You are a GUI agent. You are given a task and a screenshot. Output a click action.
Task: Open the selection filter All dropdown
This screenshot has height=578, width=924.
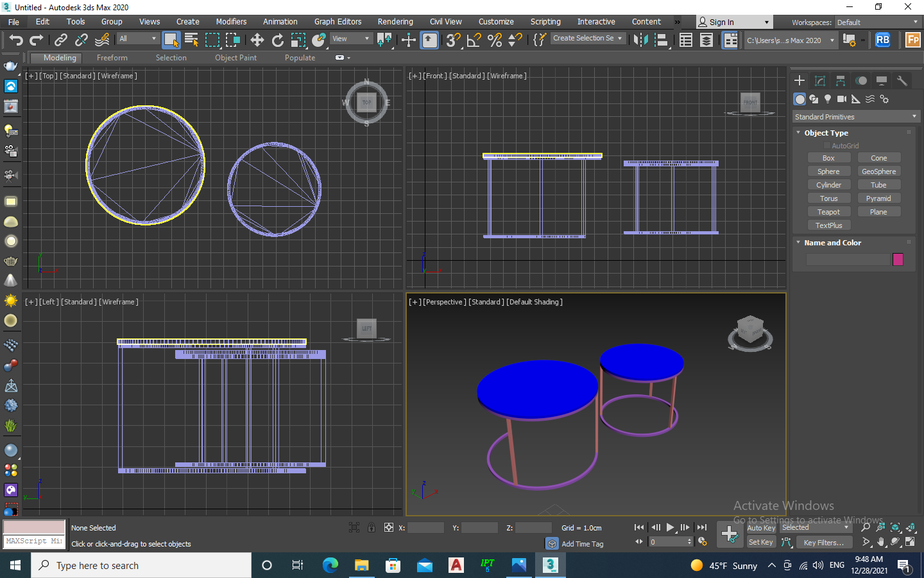(x=137, y=39)
